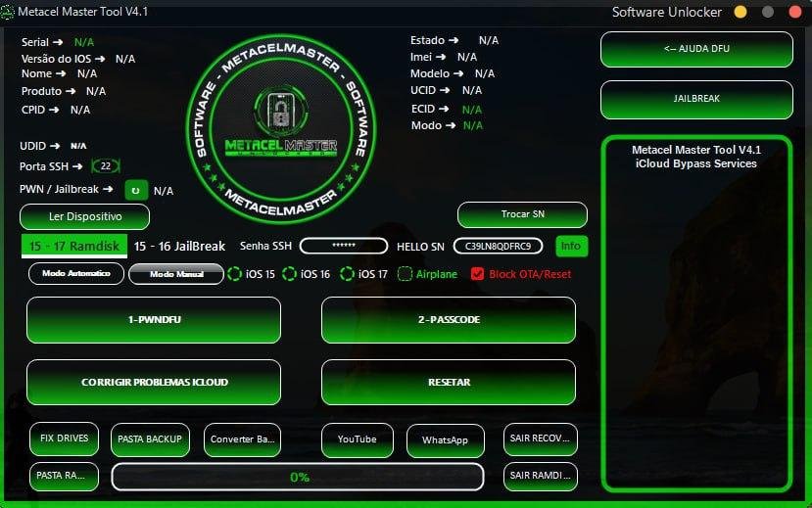This screenshot has width=812, height=508.
Task: Select the iOS 16 radio option
Action: coord(290,274)
